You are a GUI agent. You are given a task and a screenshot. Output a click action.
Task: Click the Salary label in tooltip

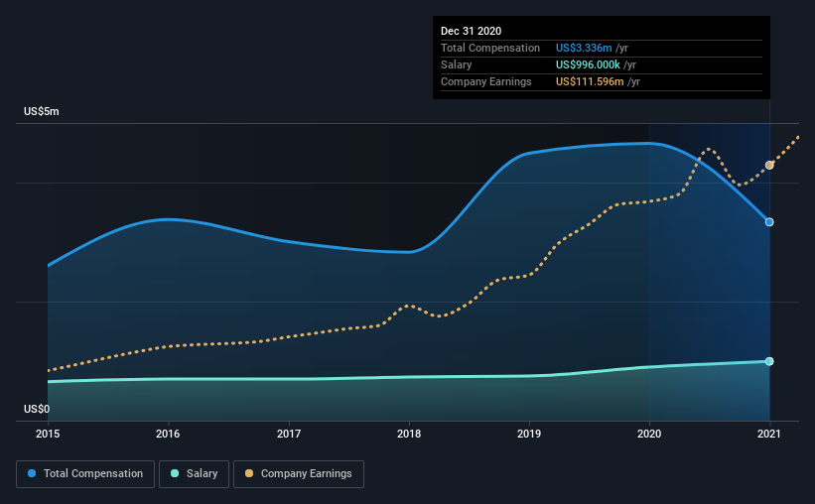point(457,64)
